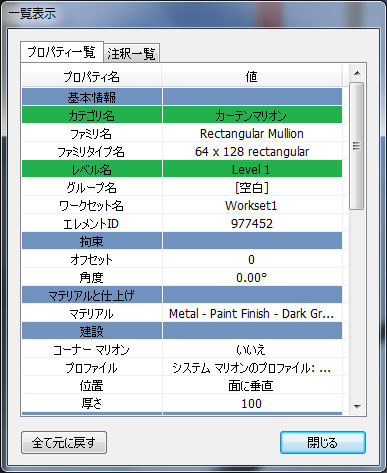Switch to the 注釈一覧 tab
387x473 pixels.
coord(132,53)
